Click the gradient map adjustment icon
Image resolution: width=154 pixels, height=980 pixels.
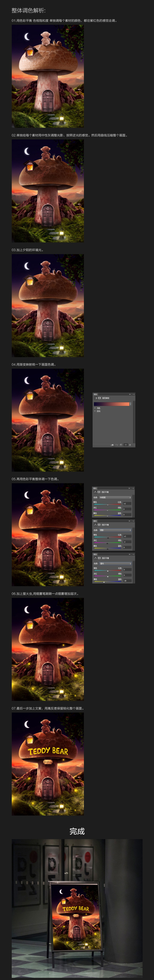point(96,398)
